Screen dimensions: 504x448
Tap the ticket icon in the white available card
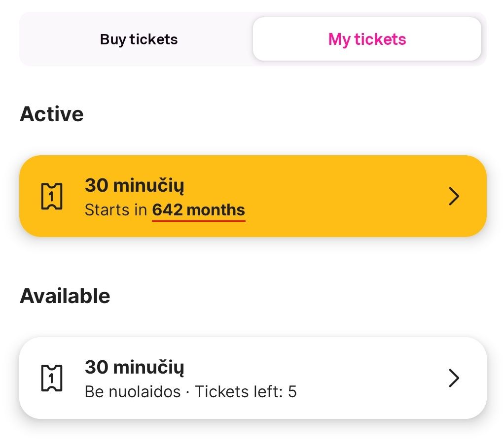pos(51,378)
